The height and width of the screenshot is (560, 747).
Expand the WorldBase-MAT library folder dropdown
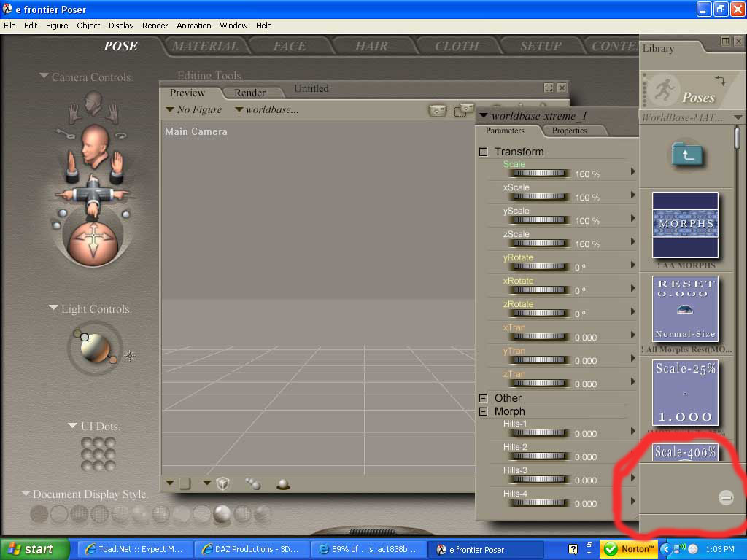pyautogui.click(x=738, y=117)
